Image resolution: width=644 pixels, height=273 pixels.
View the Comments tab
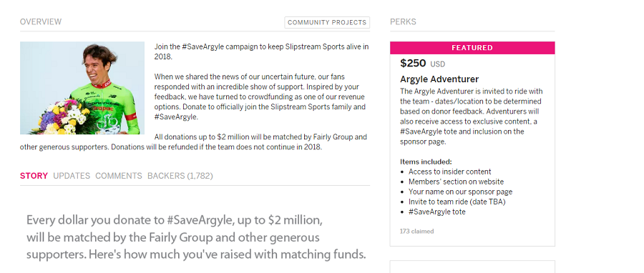pos(119,176)
